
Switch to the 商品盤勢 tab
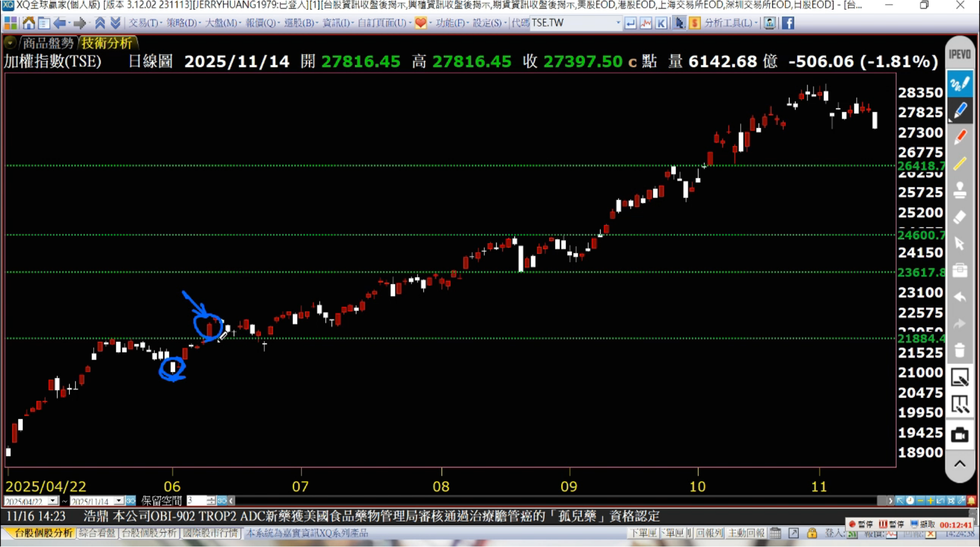coord(48,43)
